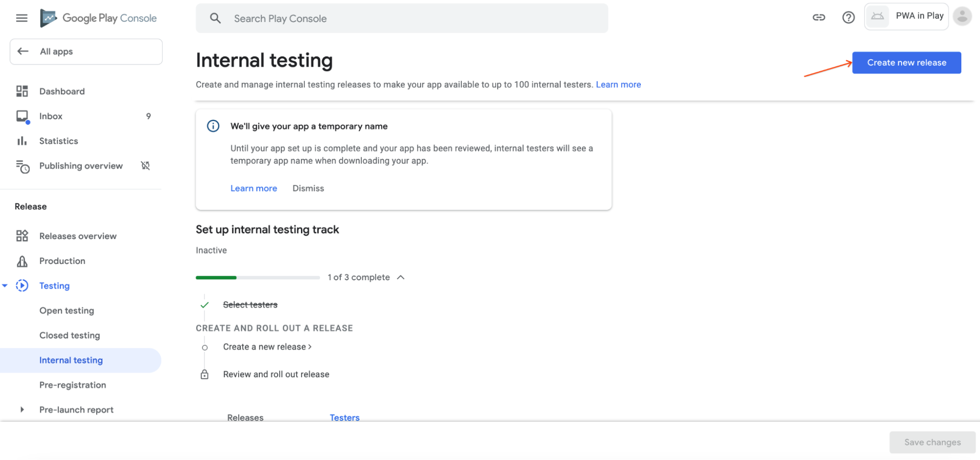The width and height of the screenshot is (980, 460).
Task: Expand the Pre-launch report section
Action: [x=22, y=410]
